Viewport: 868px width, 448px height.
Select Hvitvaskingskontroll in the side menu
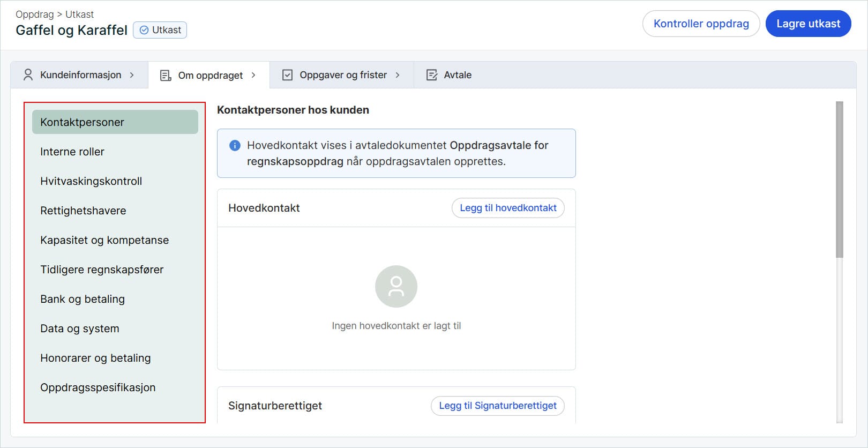[91, 181]
